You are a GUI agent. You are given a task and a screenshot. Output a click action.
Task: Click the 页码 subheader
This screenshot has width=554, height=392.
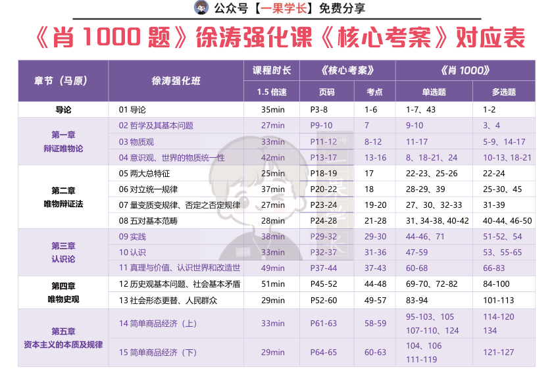[x=327, y=92]
